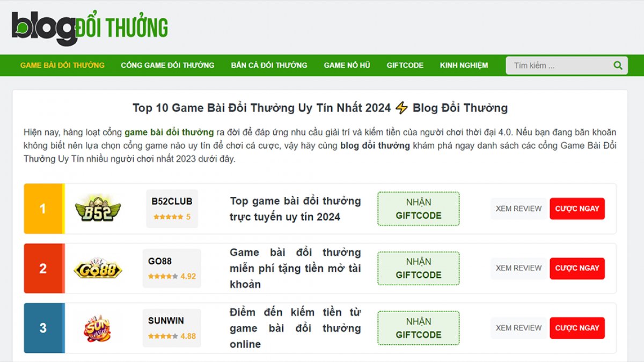
Task: Open the Game Bài Đổi Thưởng menu
Action: coord(62,65)
